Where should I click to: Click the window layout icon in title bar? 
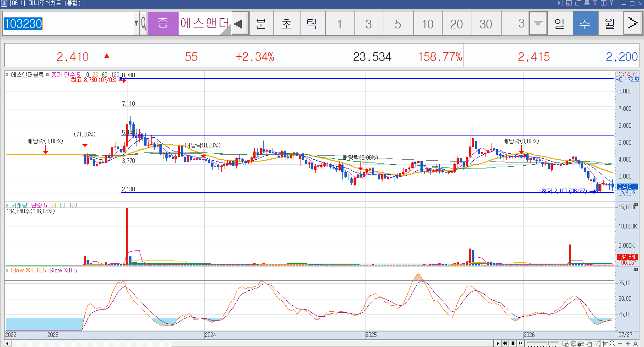568,3
